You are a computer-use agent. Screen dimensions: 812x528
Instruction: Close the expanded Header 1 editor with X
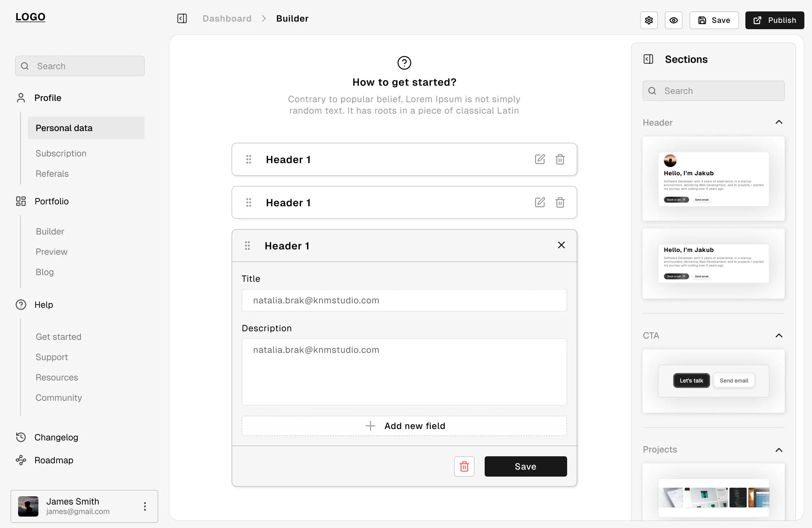click(561, 245)
